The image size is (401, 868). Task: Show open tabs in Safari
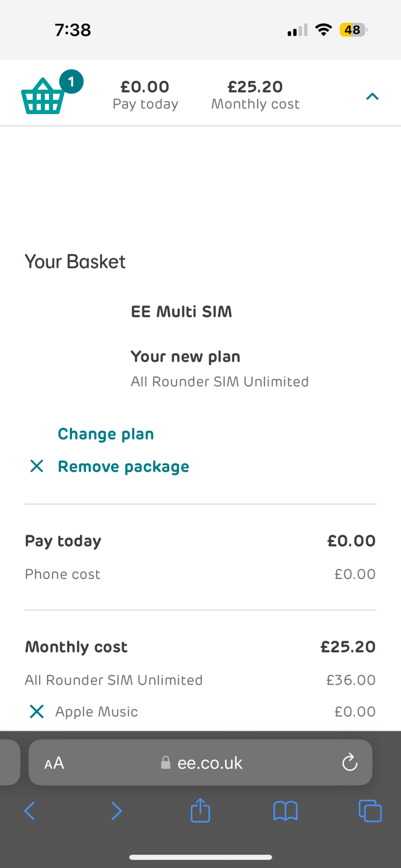click(x=370, y=811)
